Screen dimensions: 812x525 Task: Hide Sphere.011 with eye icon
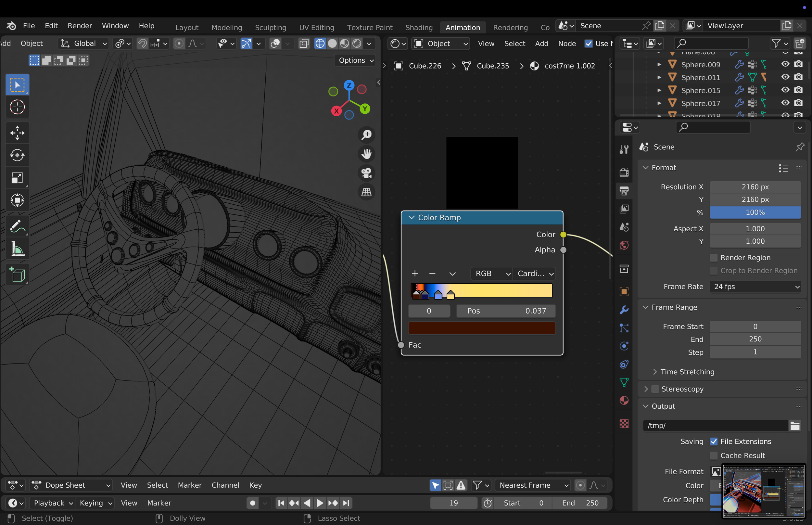point(785,77)
